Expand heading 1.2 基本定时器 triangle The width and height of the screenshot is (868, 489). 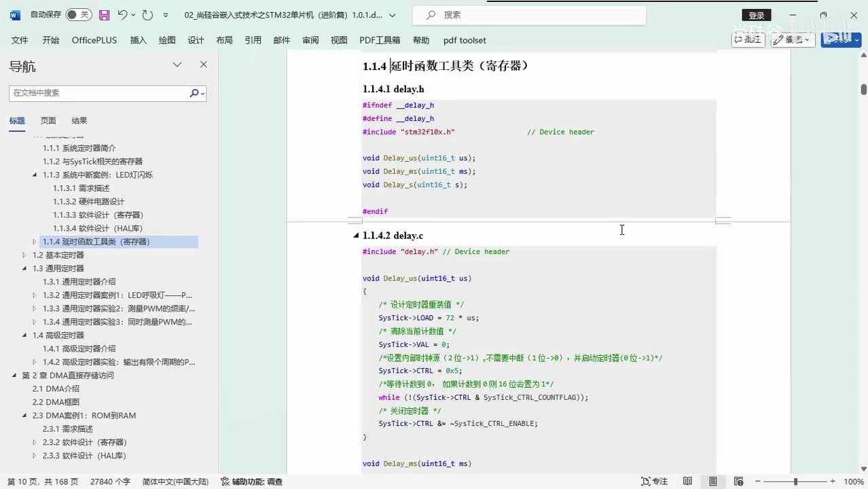pos(24,255)
